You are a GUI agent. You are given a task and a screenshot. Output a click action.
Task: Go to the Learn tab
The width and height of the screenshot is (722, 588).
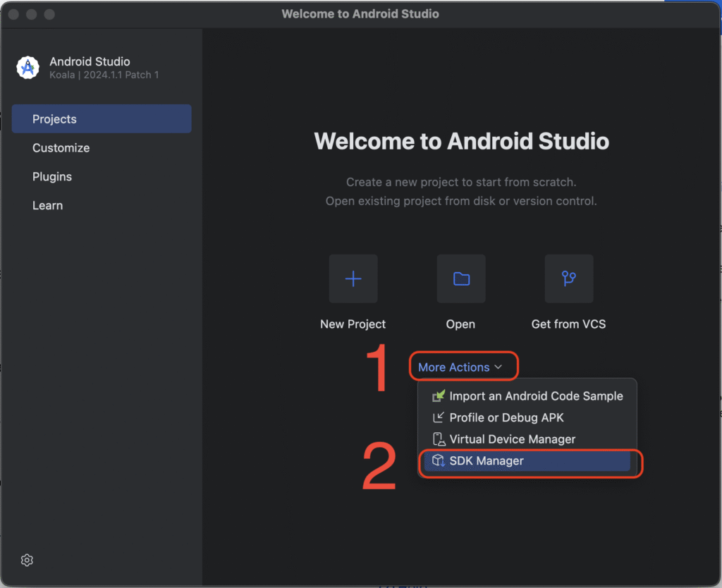102,205
